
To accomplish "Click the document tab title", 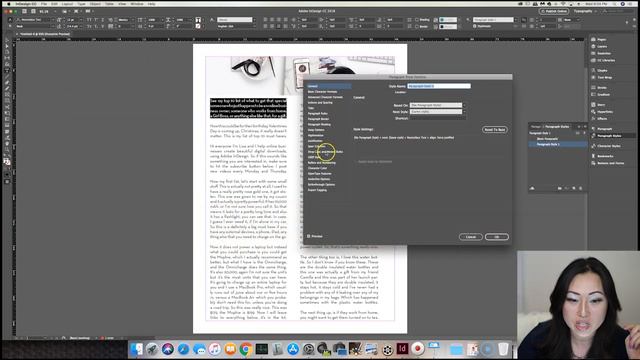I will click(45, 34).
